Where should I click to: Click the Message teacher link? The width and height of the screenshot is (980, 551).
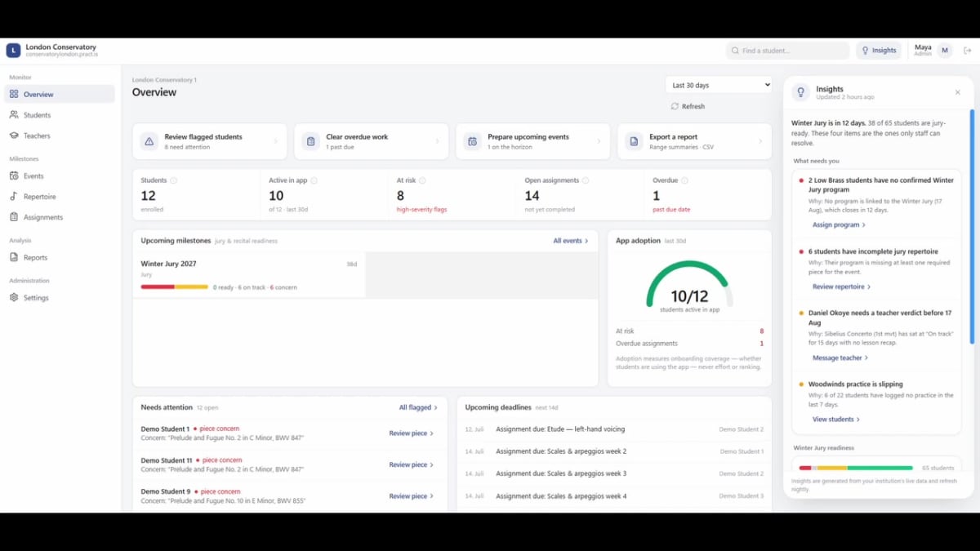840,358
